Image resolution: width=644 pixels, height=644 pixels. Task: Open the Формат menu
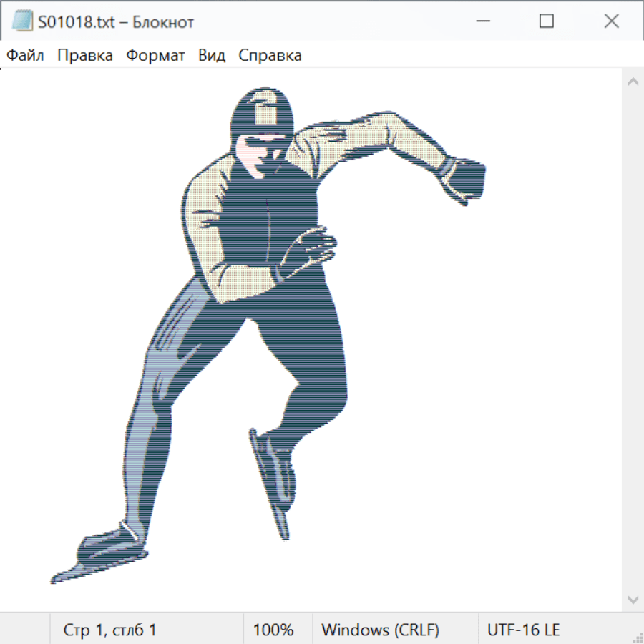click(155, 55)
